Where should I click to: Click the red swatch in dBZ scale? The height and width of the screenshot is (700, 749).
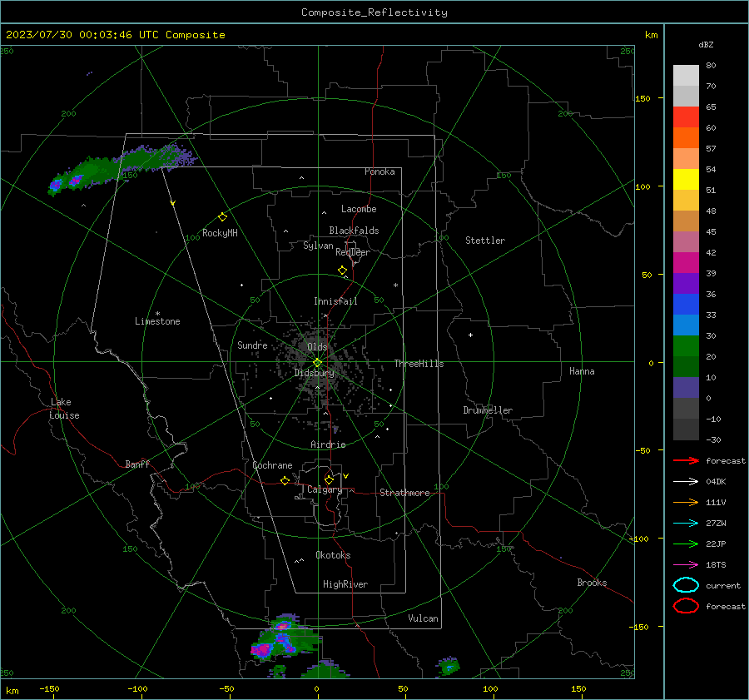(686, 117)
